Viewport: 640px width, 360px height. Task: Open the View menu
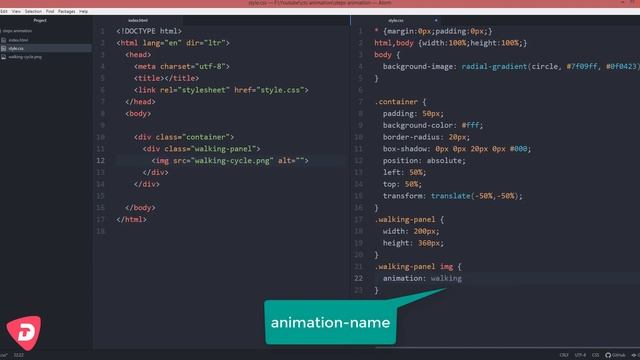[16, 11]
